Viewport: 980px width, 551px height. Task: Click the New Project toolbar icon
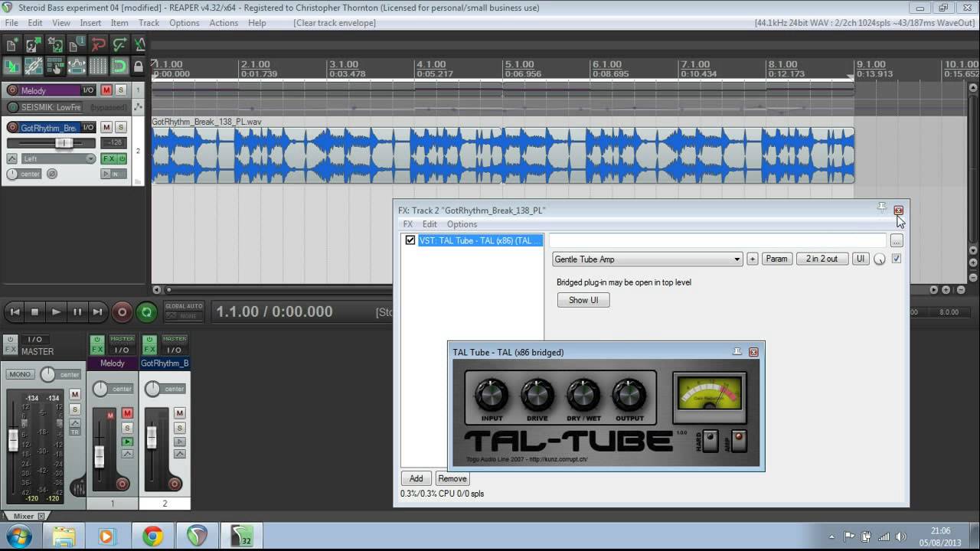(x=11, y=45)
